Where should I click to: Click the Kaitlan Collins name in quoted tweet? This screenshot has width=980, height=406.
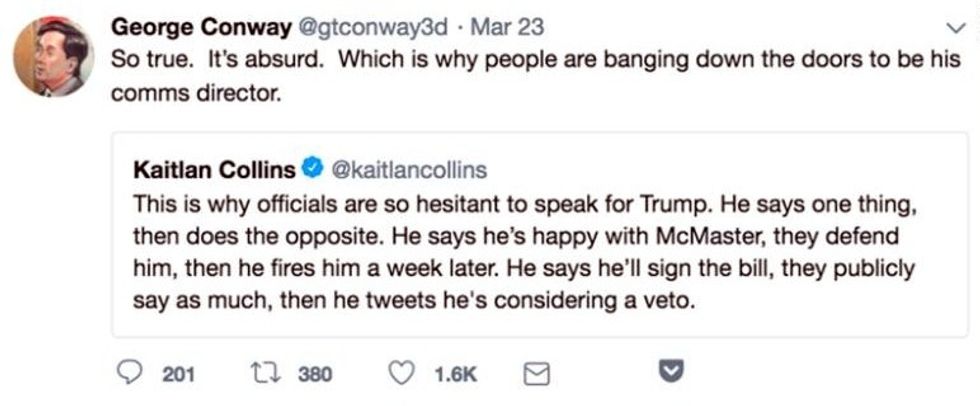tap(215, 169)
